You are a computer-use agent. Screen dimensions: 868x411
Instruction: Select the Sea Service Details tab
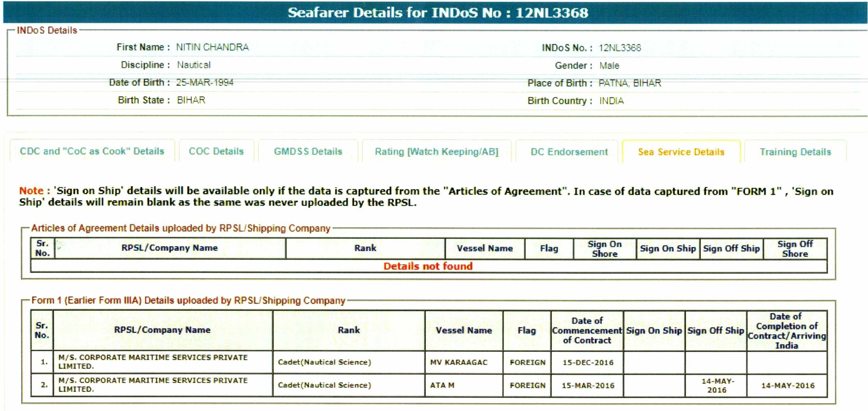[x=681, y=152]
